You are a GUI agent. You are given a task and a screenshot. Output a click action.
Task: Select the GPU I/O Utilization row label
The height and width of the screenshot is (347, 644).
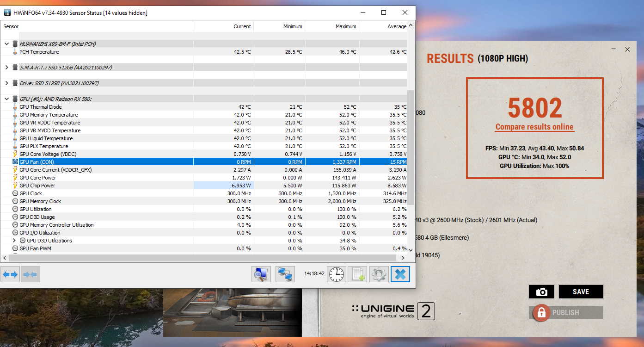click(40, 233)
